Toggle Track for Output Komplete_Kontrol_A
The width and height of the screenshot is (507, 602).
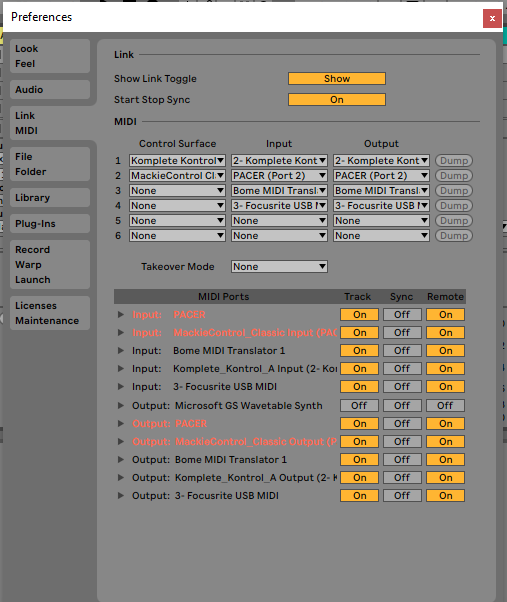tap(359, 478)
